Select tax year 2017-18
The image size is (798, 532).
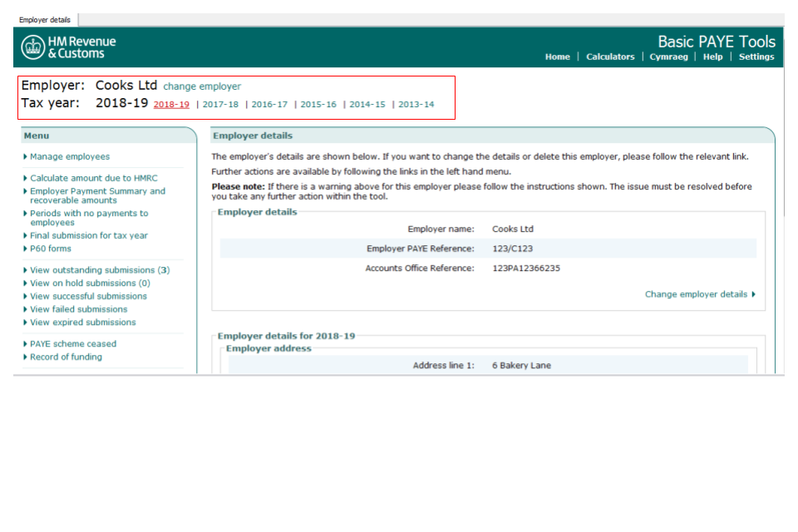click(220, 105)
